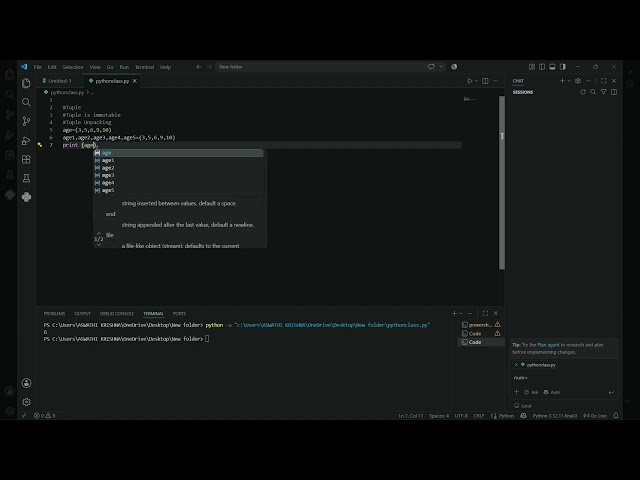Maximize the chat panel

(603, 81)
